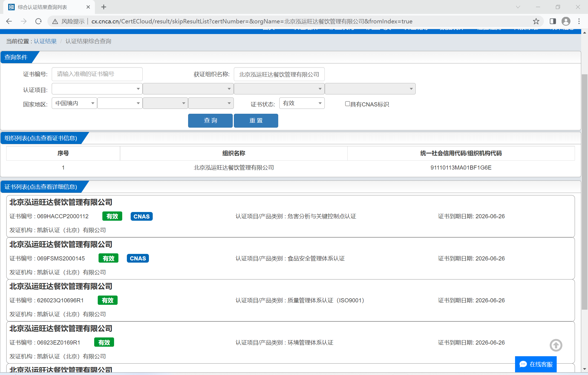Click the 质量管理体系认证（ISO9001）item text

coord(326,300)
